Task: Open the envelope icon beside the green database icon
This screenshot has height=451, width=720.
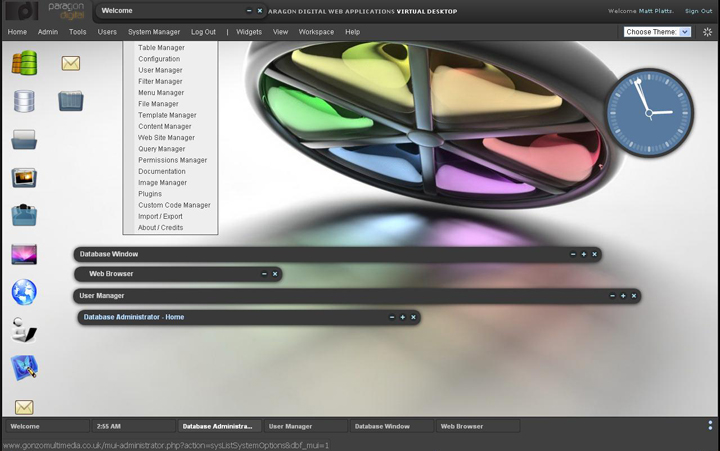Action: (71, 63)
